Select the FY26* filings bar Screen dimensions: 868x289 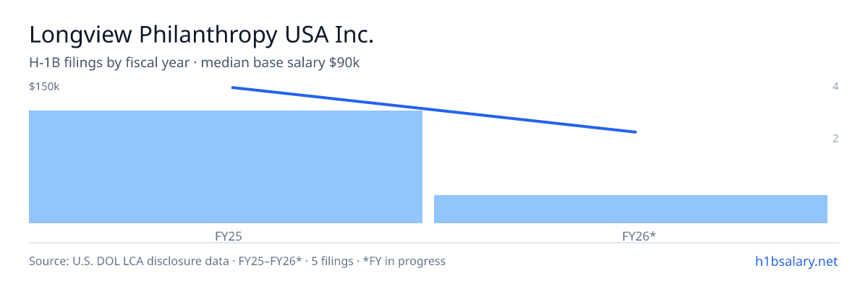point(631,209)
